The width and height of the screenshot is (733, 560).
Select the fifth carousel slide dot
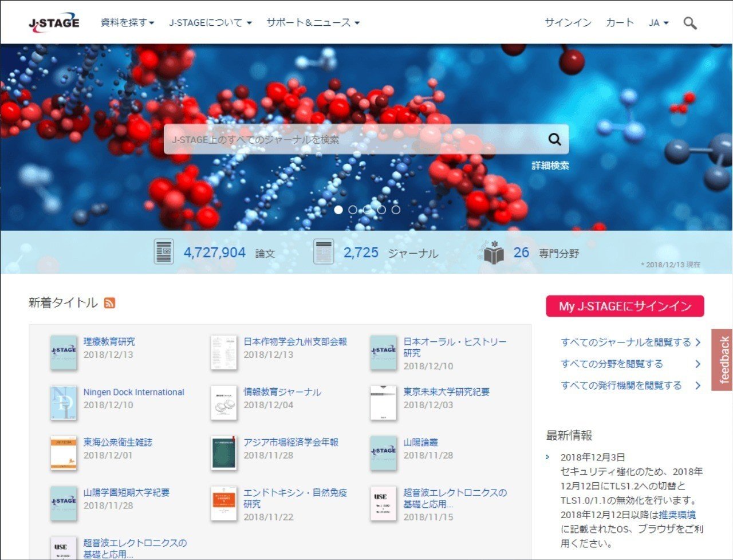pyautogui.click(x=396, y=210)
